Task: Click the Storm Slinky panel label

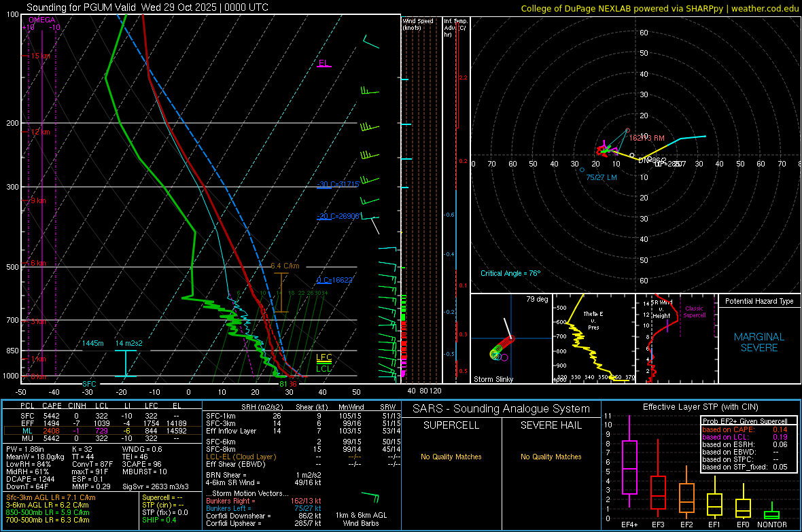Action: tap(493, 379)
